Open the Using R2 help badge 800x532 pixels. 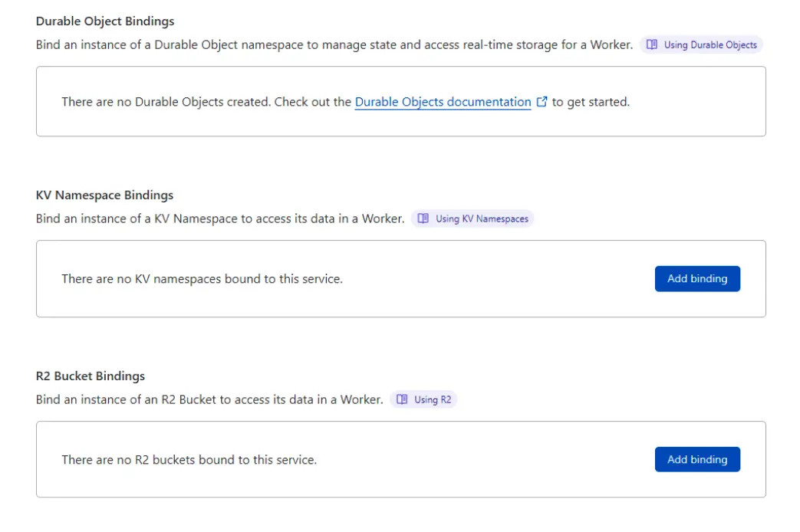(424, 399)
